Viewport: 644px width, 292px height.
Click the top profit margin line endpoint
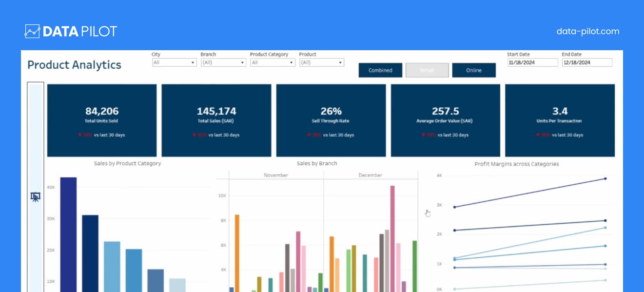(605, 178)
